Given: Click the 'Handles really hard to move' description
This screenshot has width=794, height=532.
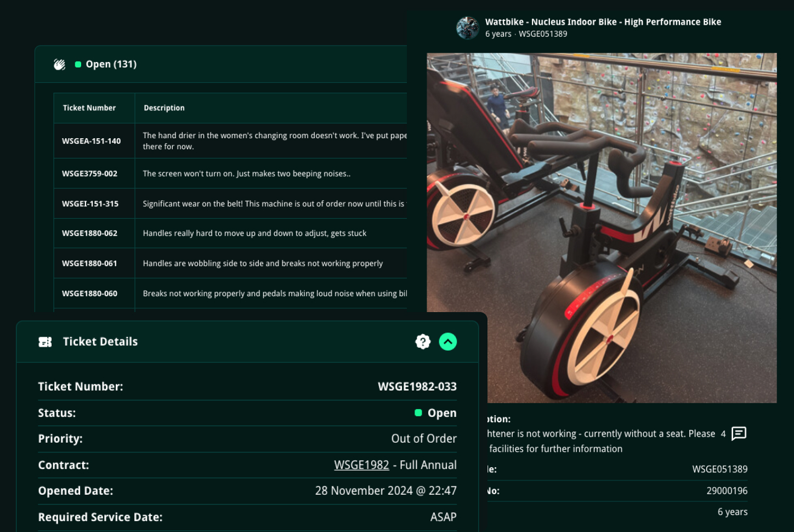Looking at the screenshot, I should click(x=254, y=233).
